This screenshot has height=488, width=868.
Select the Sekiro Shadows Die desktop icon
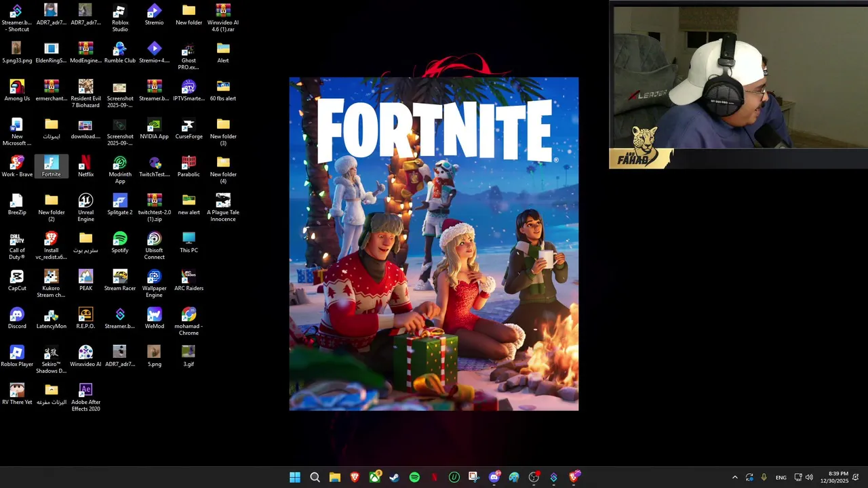click(x=51, y=359)
